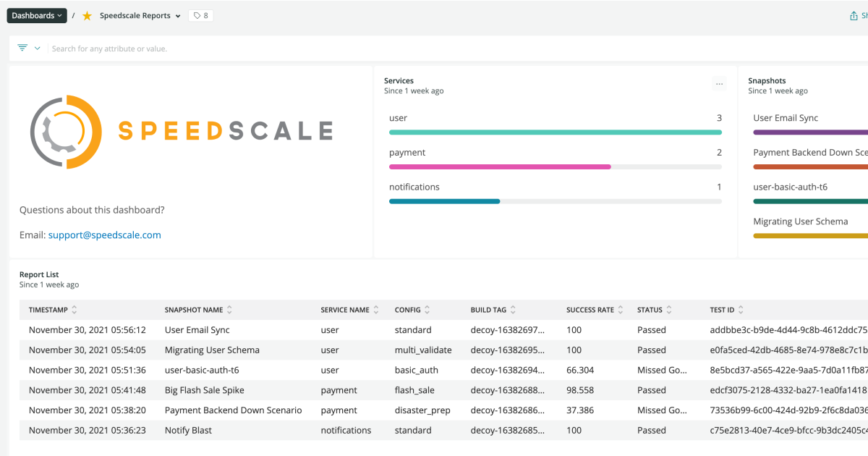Click User Email Sync in Snapshots widget
This screenshot has width=868, height=456.
786,118
